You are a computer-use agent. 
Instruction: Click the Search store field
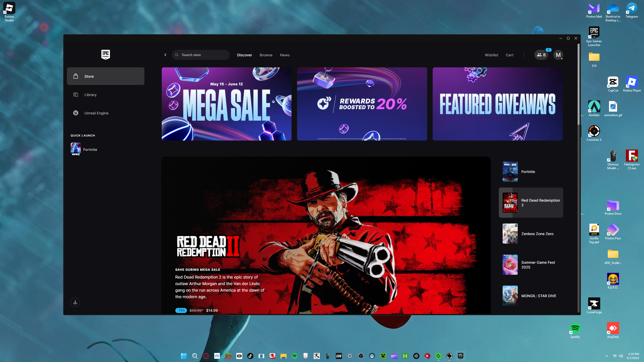point(201,55)
